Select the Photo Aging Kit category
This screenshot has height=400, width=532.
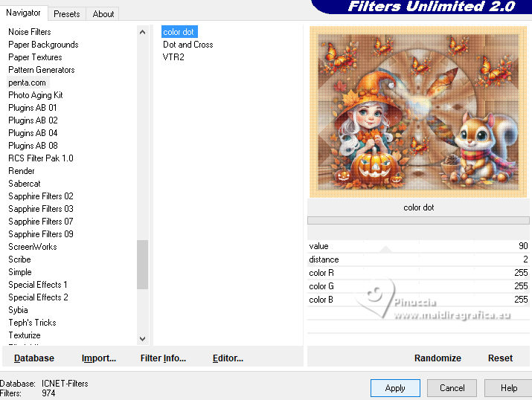coord(36,95)
